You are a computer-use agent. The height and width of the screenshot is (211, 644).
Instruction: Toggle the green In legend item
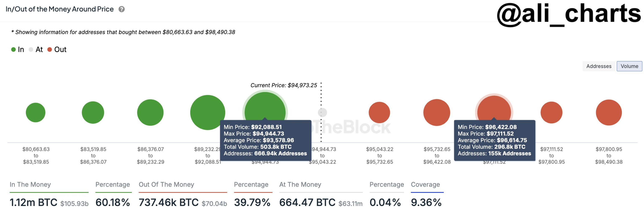17,49
